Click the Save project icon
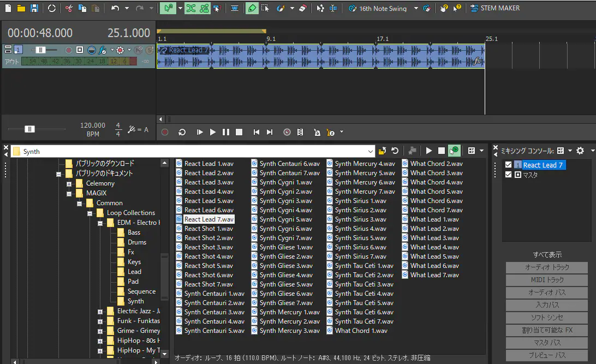This screenshot has height=364, width=596. [x=34, y=8]
